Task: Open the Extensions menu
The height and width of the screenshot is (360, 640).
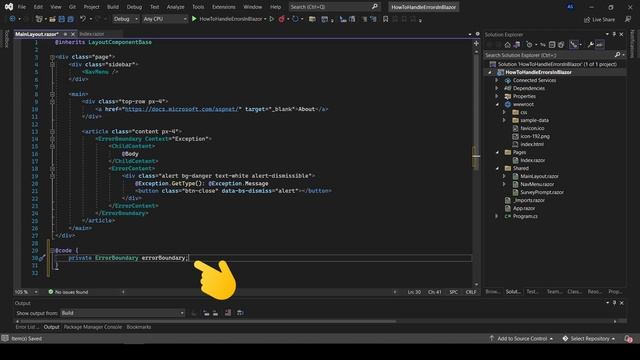Action: pyautogui.click(x=224, y=7)
